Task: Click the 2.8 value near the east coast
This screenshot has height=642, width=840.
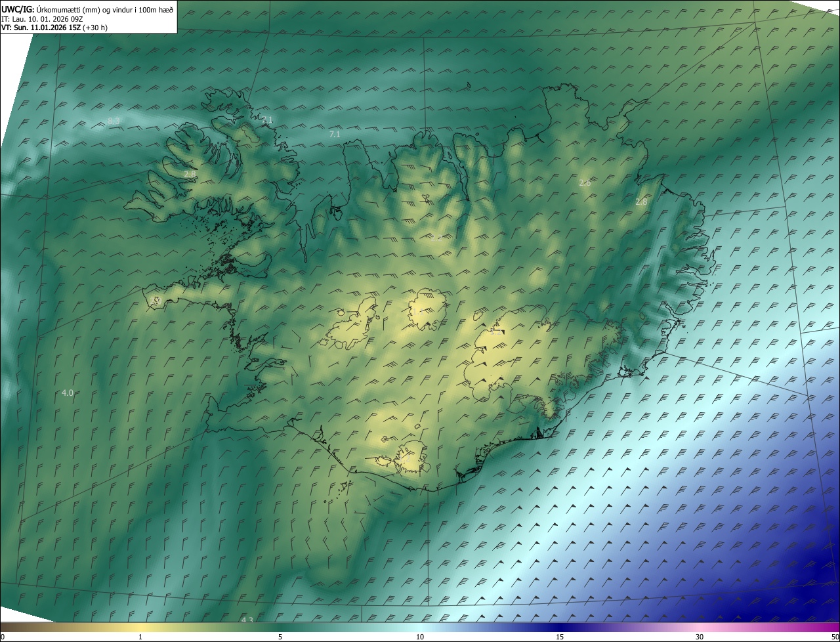Action: click(x=641, y=202)
